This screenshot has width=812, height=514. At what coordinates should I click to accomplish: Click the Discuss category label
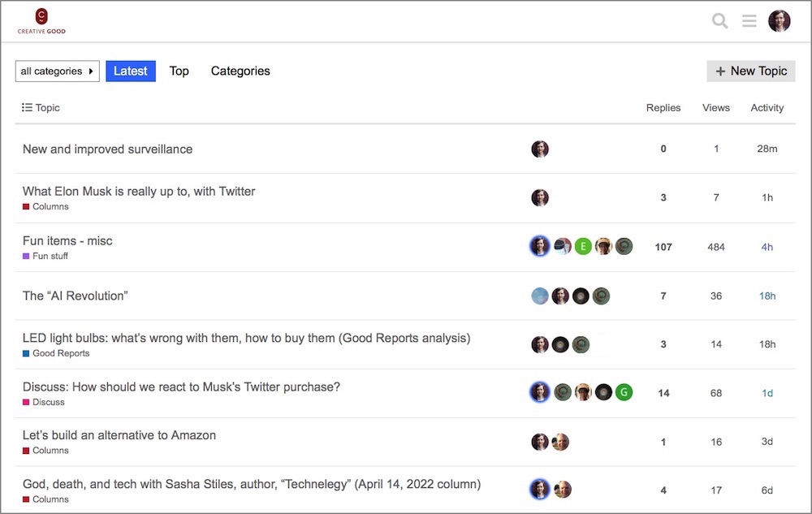pos(44,402)
